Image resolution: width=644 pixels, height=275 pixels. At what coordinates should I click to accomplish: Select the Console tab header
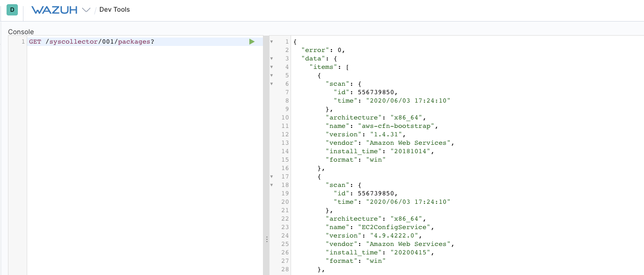(x=21, y=31)
